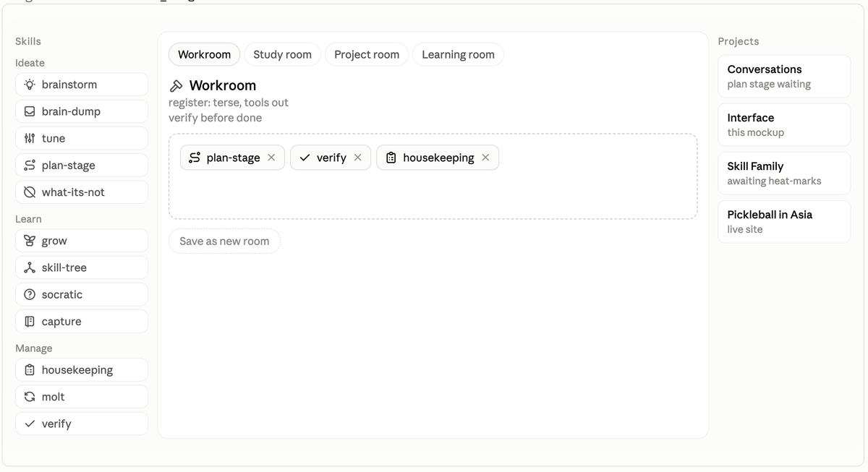
Task: Click "verify before done" description text
Action: point(216,118)
